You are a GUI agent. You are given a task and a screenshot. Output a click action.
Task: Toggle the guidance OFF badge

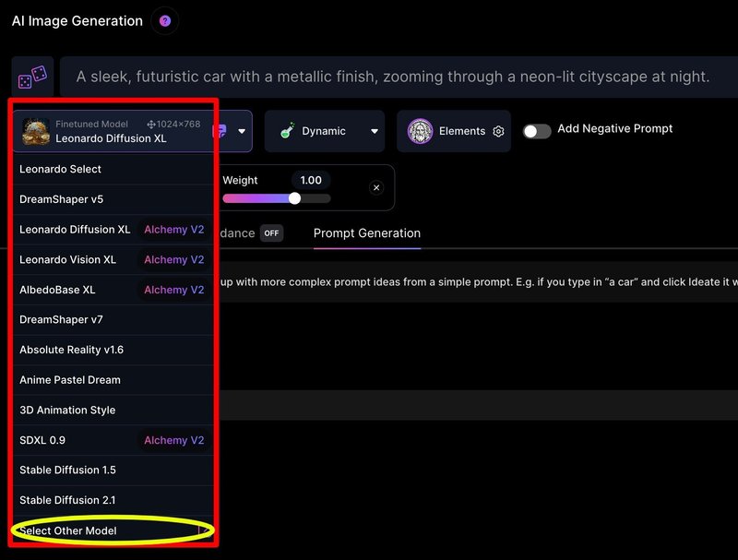[271, 232]
